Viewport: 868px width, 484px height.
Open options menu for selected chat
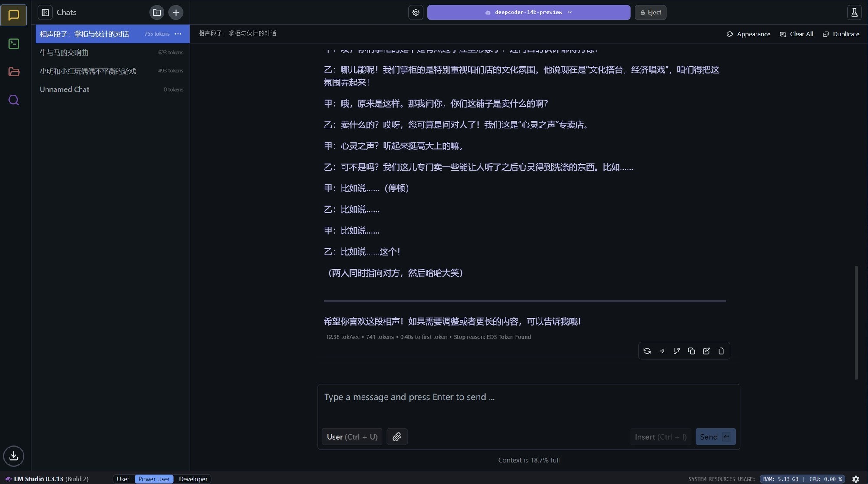(x=178, y=34)
